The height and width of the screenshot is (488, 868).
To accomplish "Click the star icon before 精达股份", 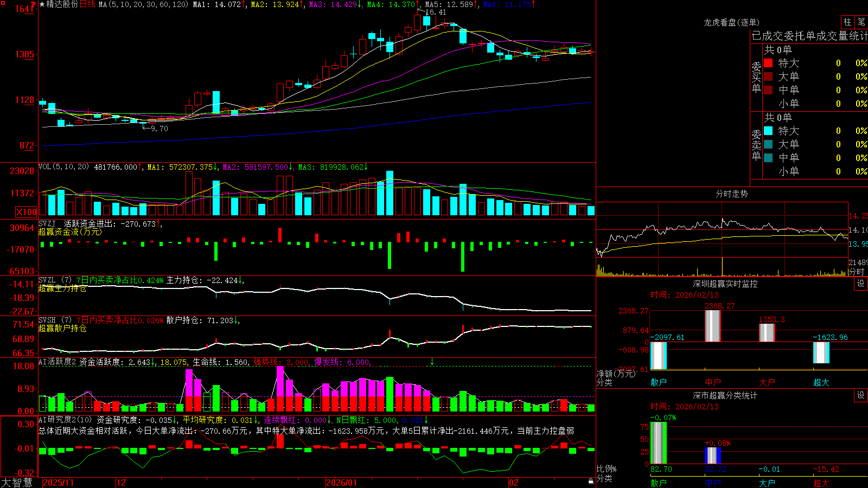I will tap(42, 4).
